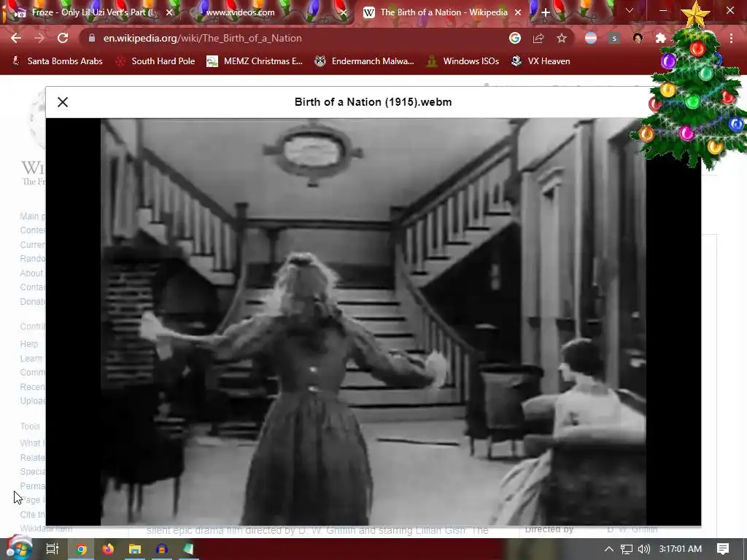Open Task View on the taskbar
747x560 pixels.
(52, 549)
